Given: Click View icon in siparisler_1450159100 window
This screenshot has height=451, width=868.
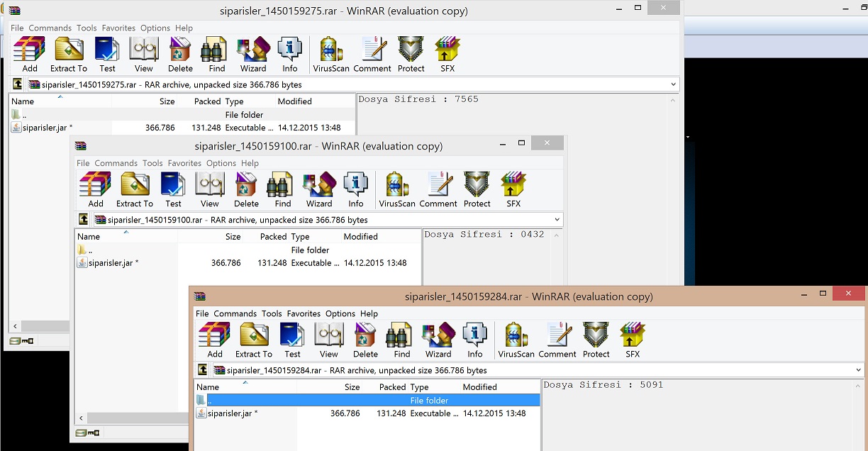Looking at the screenshot, I should [x=210, y=189].
